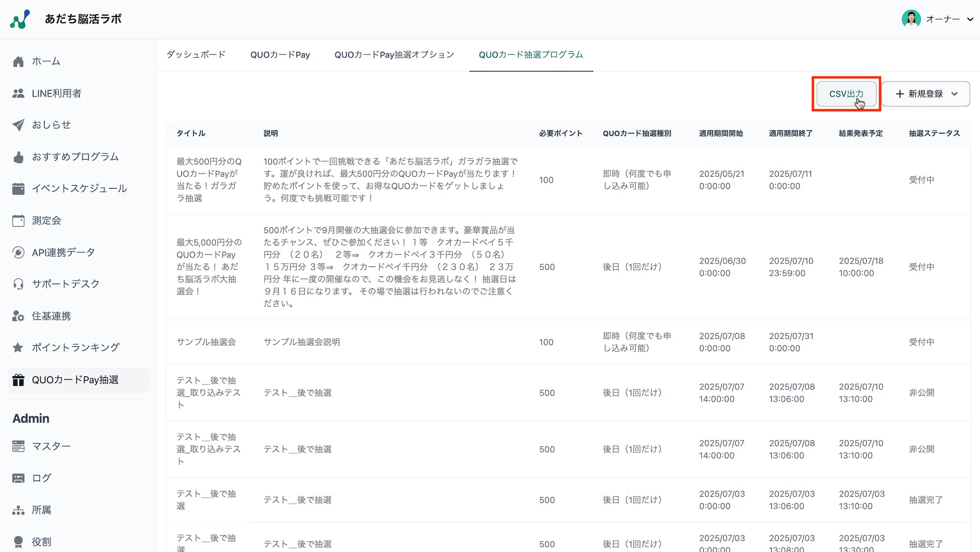Click the QUOカードPay抽選 gift icon
The height and width of the screenshot is (552, 980).
pyautogui.click(x=19, y=380)
